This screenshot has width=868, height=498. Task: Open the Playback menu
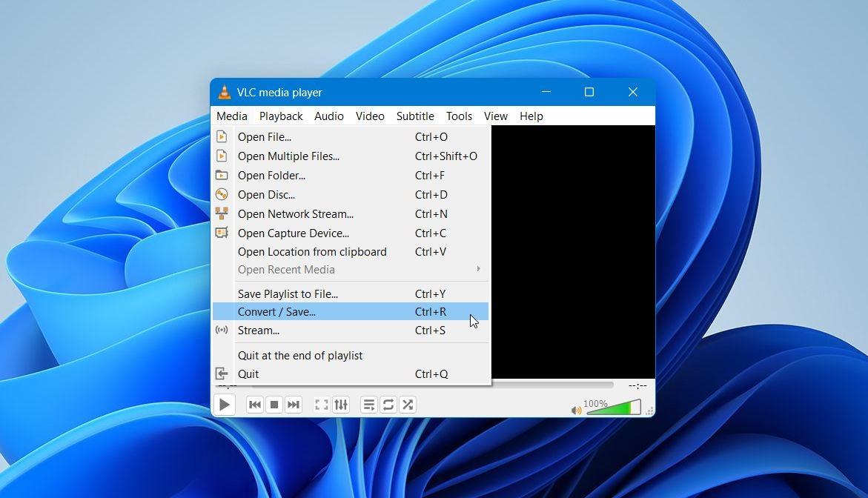[281, 116]
